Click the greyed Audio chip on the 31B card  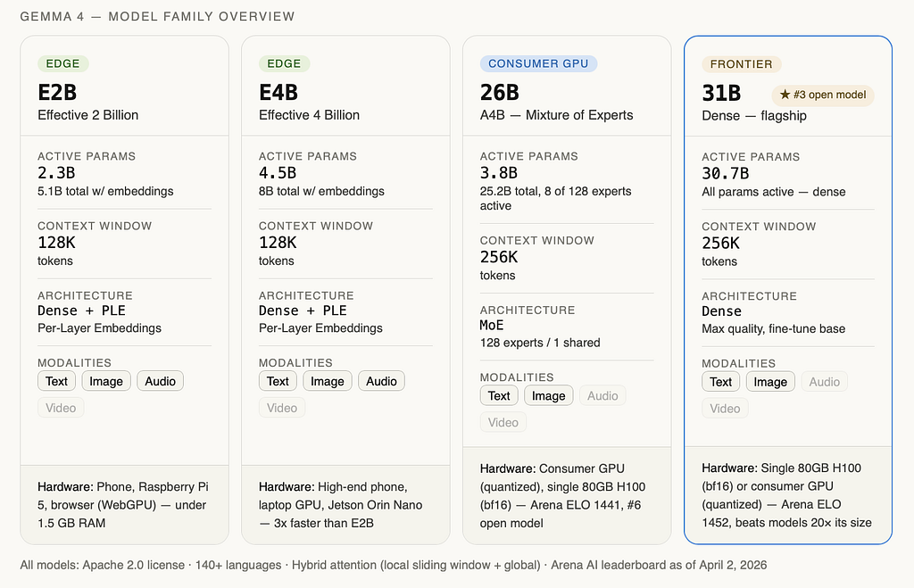[x=824, y=382]
